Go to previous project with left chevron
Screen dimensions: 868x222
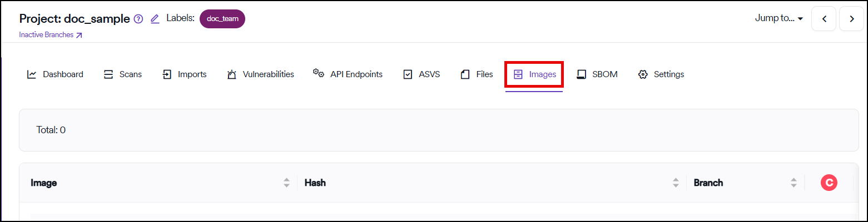[x=824, y=19]
